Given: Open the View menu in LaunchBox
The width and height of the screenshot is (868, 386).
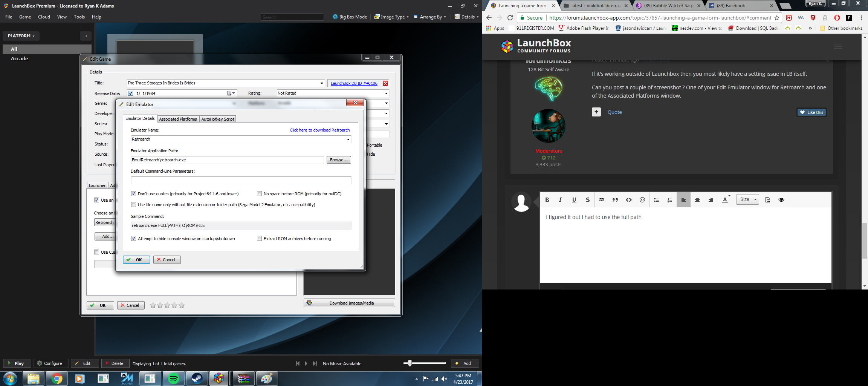Looking at the screenshot, I should [x=62, y=17].
